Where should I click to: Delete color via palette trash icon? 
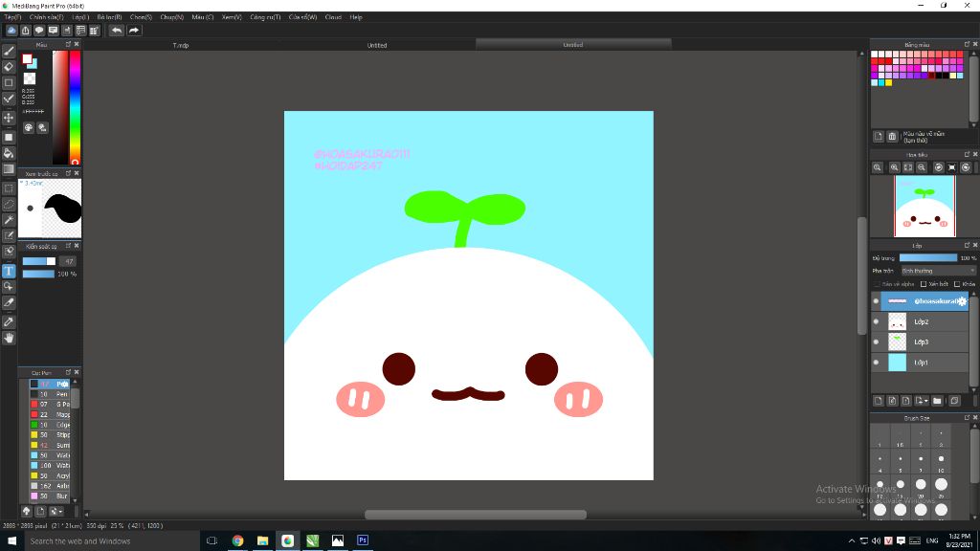tap(892, 136)
